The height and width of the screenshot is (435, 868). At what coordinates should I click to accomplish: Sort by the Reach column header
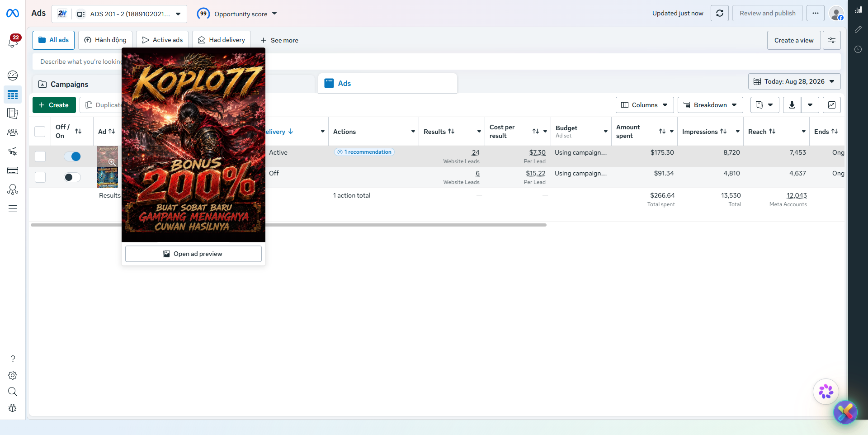(762, 132)
